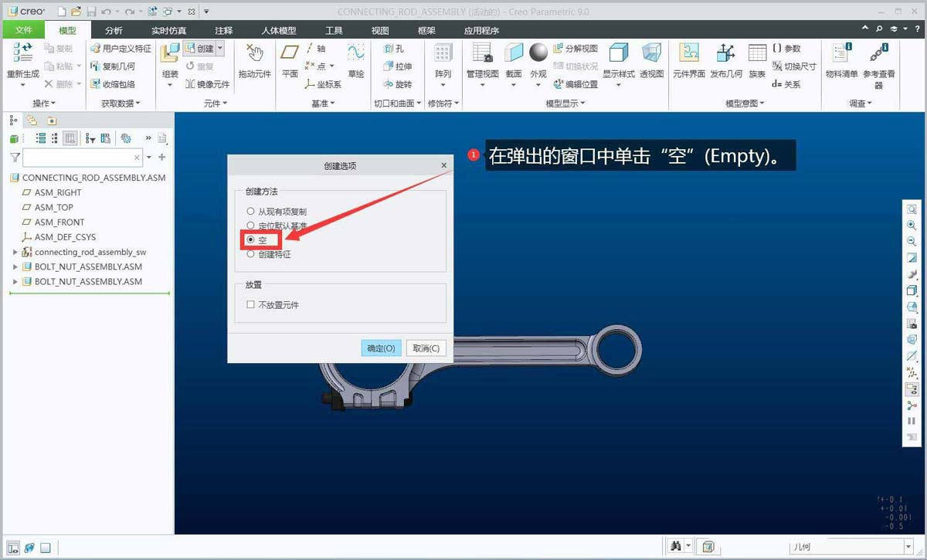The height and width of the screenshot is (560, 927).
Task: Select ASM_RIGHT datum plane in model tree
Action: [x=51, y=192]
